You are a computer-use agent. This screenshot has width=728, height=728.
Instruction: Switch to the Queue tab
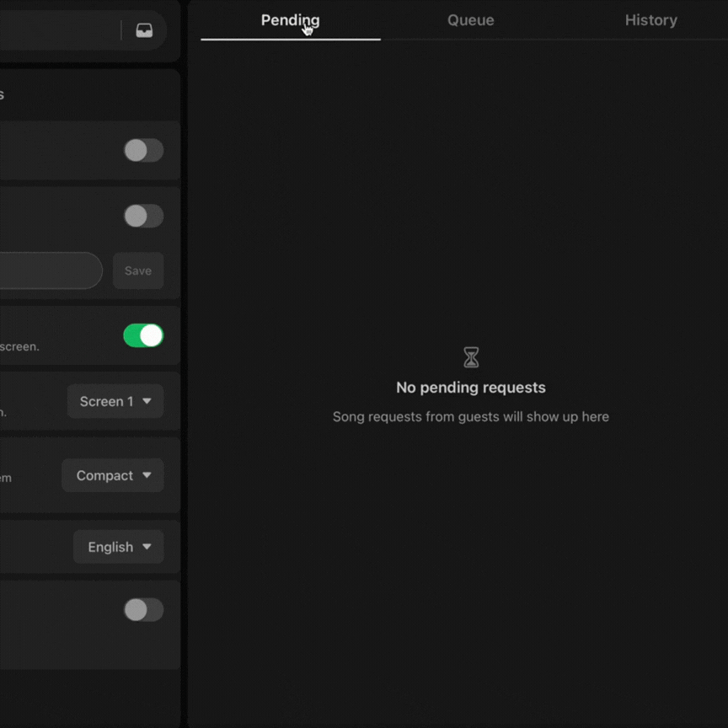(x=470, y=20)
